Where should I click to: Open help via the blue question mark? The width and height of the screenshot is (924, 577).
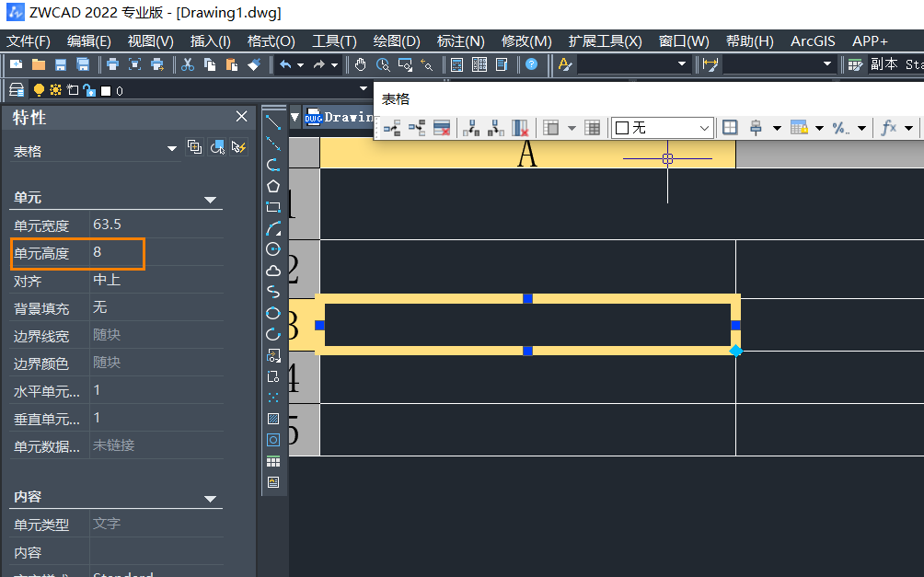(532, 64)
